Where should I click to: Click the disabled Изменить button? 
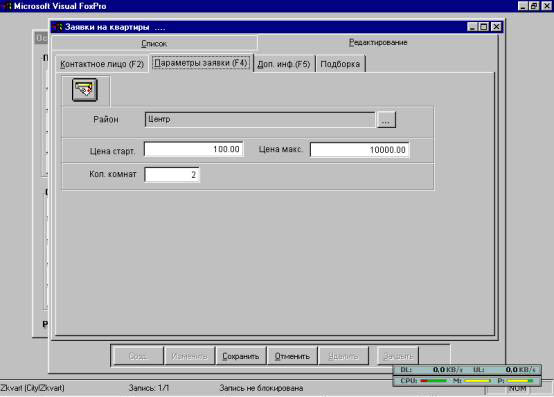(189, 356)
